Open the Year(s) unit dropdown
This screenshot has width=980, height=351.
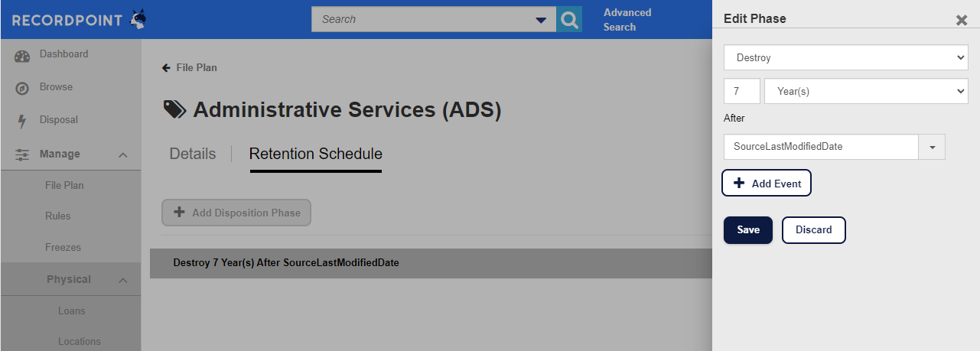tap(866, 91)
